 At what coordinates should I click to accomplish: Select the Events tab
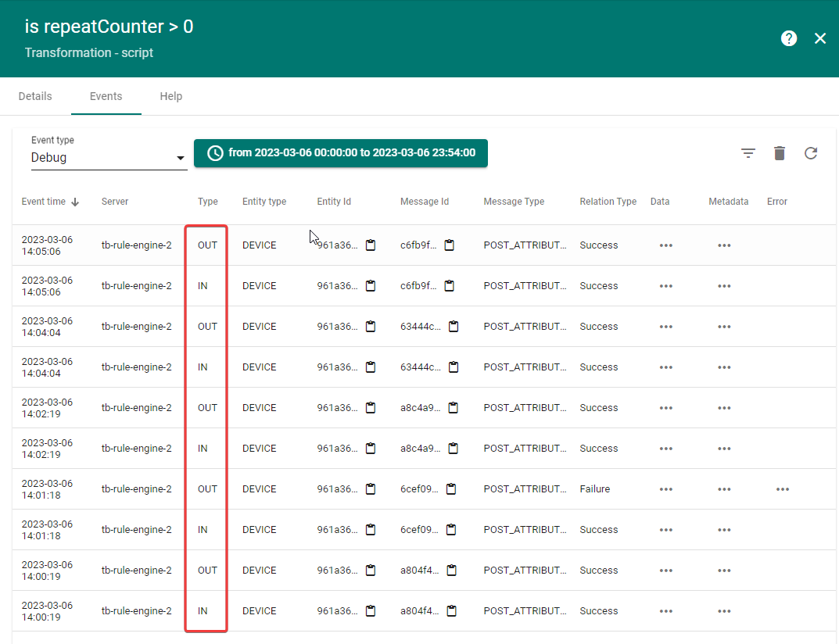pyautogui.click(x=106, y=96)
